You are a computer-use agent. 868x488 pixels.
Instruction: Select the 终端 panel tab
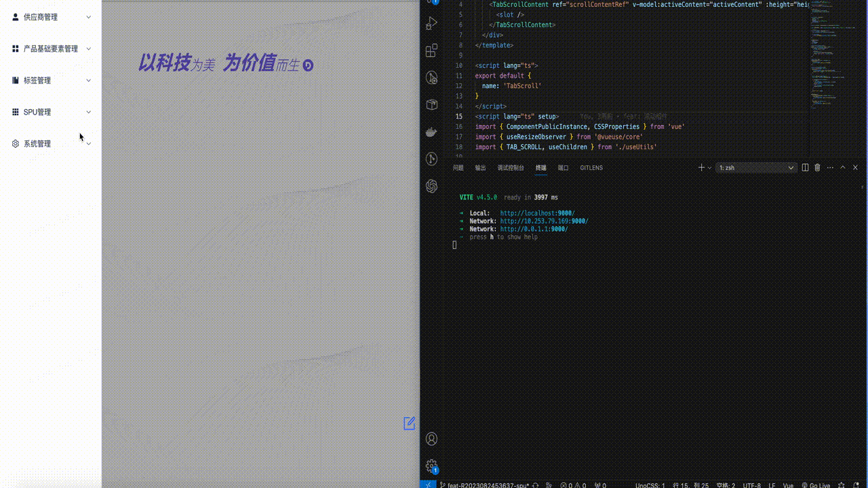(540, 167)
